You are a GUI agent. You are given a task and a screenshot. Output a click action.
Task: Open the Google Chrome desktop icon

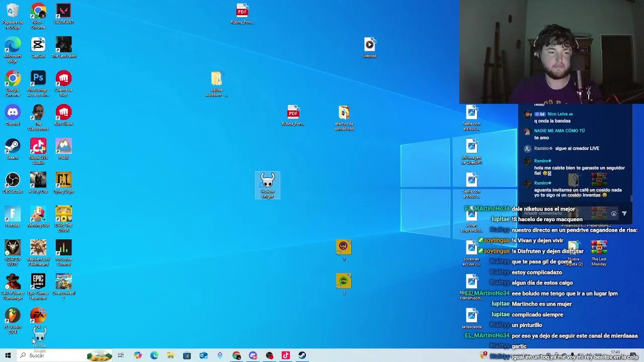coord(13,84)
